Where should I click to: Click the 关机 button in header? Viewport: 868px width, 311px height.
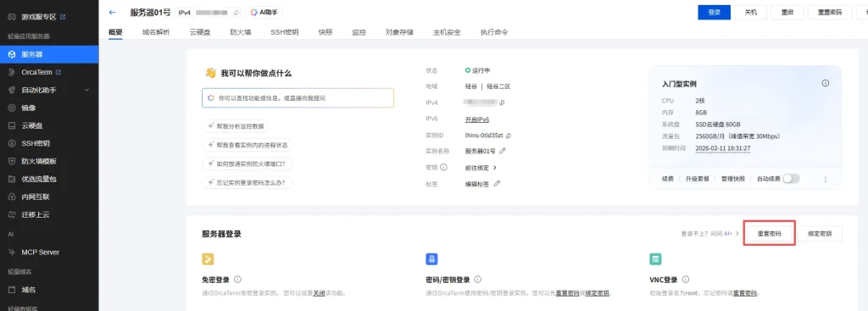pos(751,12)
